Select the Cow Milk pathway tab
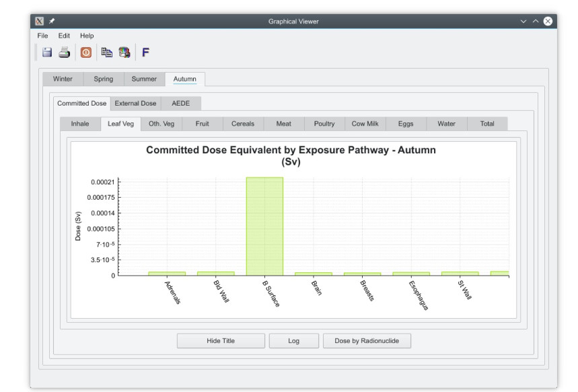Image resolution: width=578 pixels, height=392 pixels. tap(365, 124)
